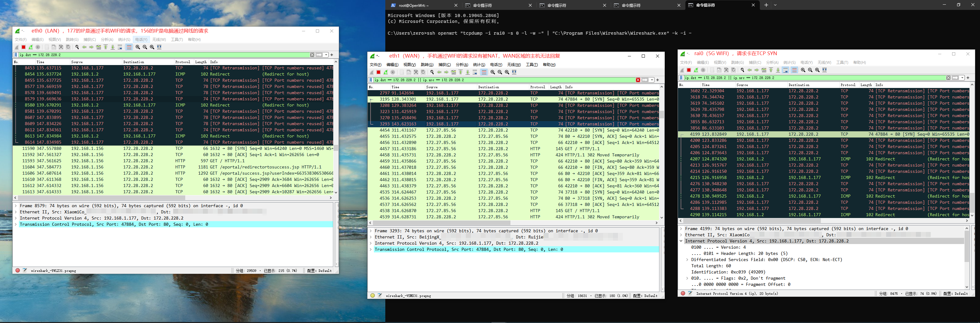Collapse Internet Protocol Version 4 details in rai0
The width and height of the screenshot is (980, 323).
[681, 241]
